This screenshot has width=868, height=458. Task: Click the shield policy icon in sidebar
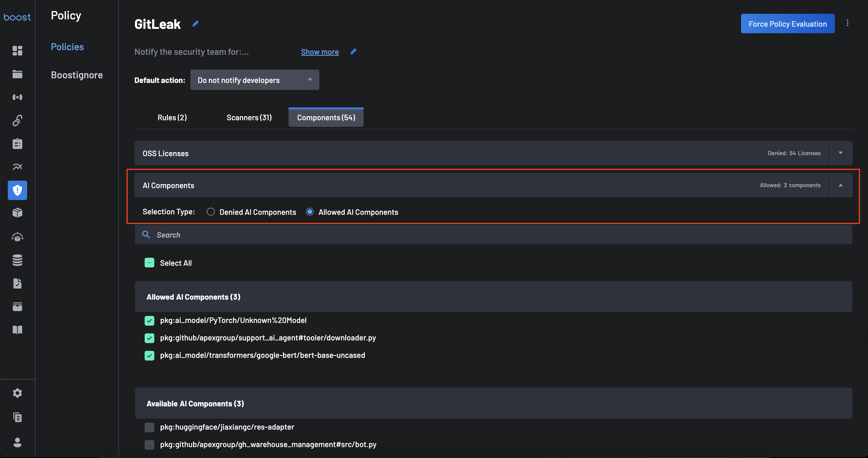pos(17,190)
